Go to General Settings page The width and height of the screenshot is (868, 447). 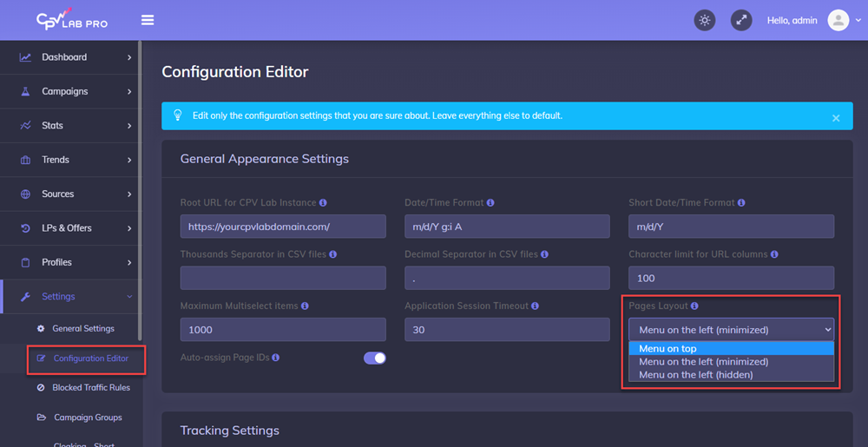83,329
